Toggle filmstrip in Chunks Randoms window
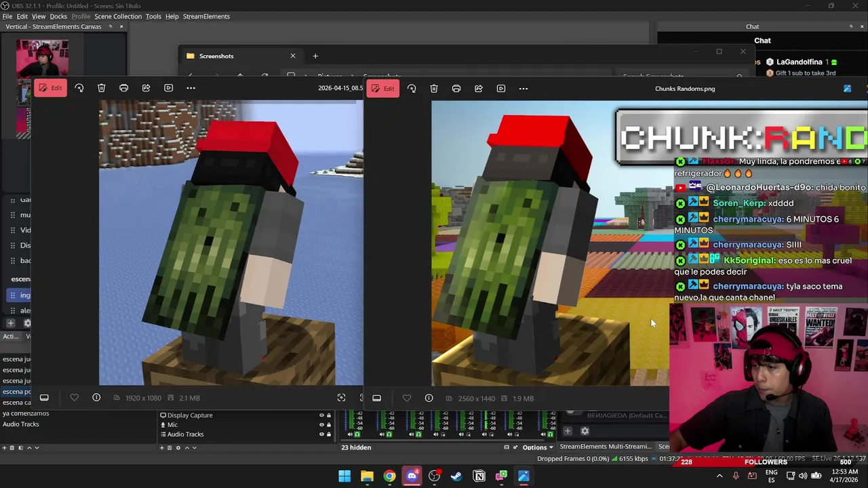Screen dimensions: 868x488 coord(376,398)
